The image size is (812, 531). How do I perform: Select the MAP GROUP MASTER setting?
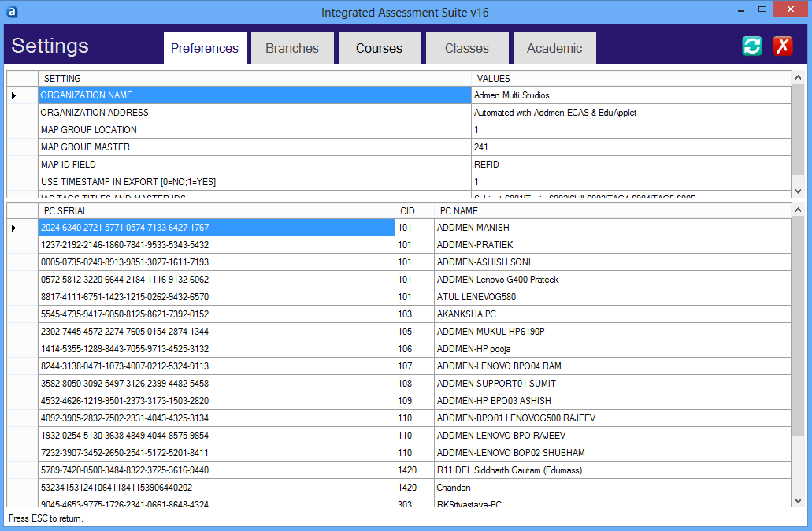pyautogui.click(x=255, y=147)
